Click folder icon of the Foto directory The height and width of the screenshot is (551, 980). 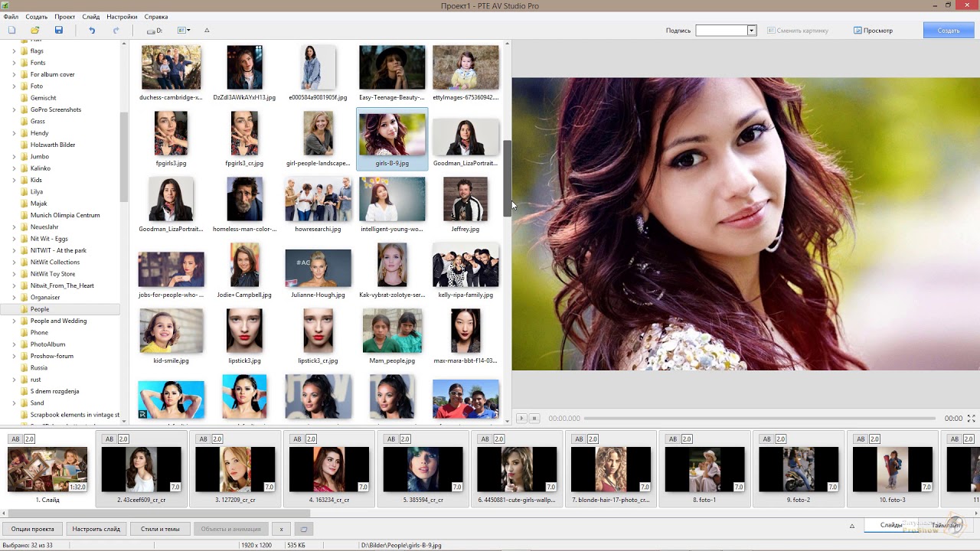point(24,86)
